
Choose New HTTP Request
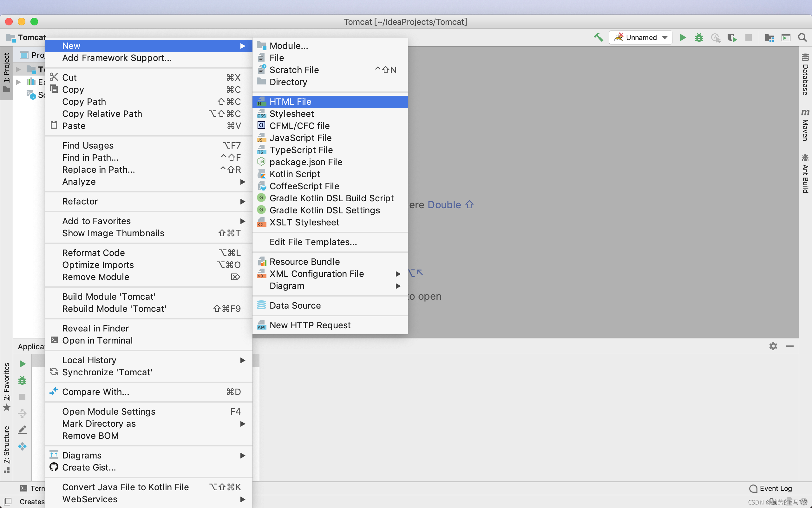(x=330, y=325)
